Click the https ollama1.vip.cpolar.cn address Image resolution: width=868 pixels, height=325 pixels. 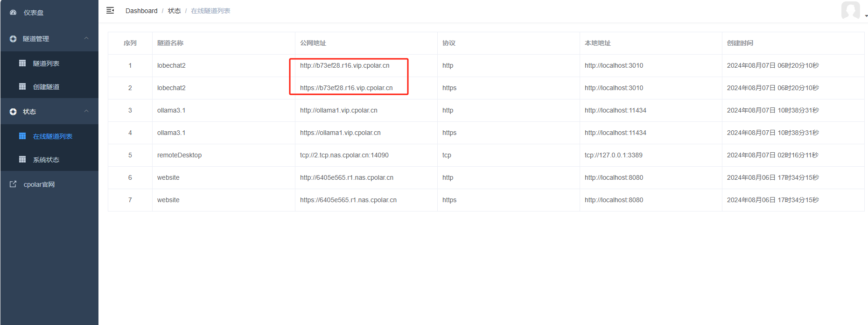pos(340,133)
